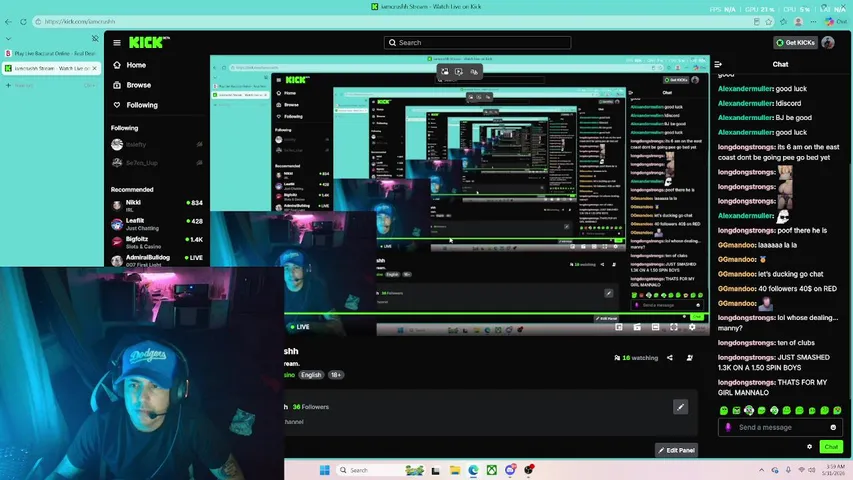Open recommended channel Leafik
This screenshot has width=853, height=480.
pyautogui.click(x=157, y=224)
